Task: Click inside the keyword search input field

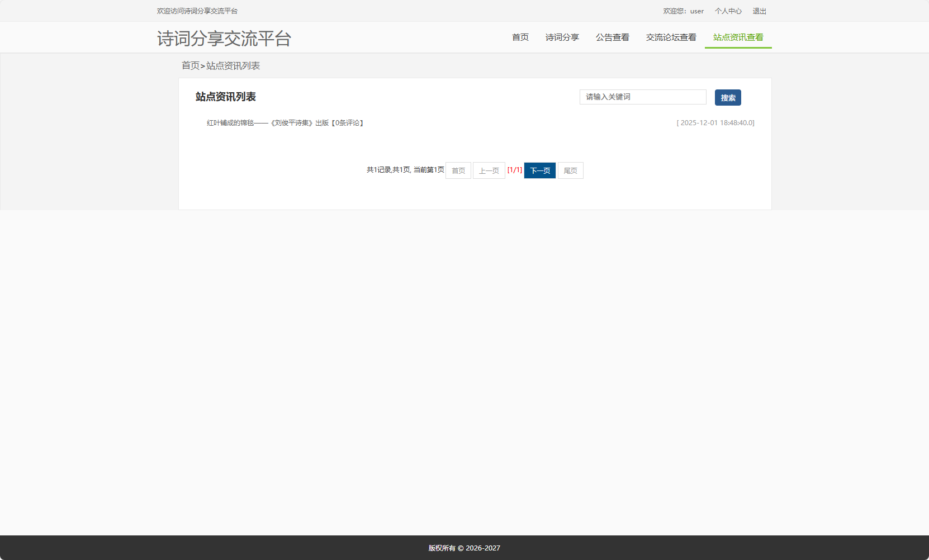Action: [642, 97]
